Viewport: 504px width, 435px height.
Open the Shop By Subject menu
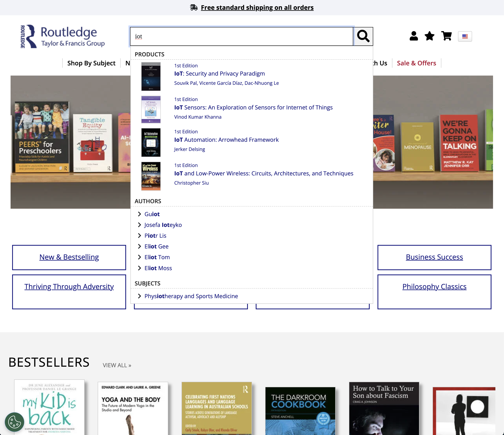pos(91,63)
